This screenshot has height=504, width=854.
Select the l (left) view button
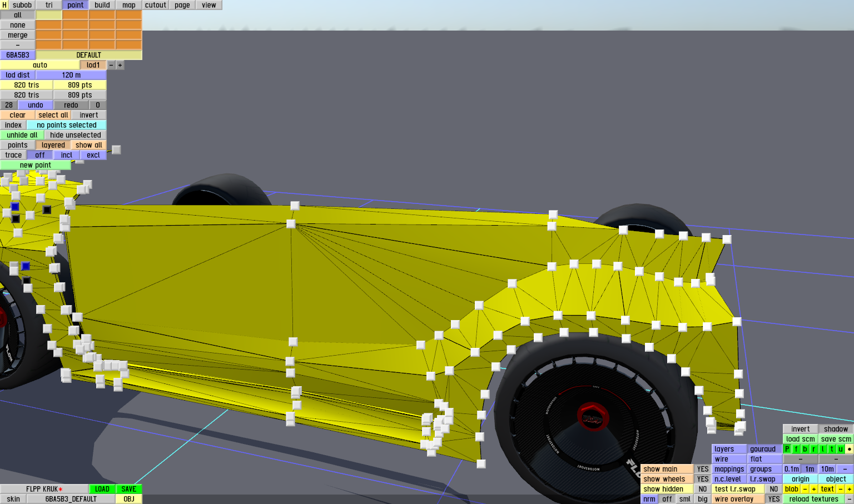coord(823,449)
